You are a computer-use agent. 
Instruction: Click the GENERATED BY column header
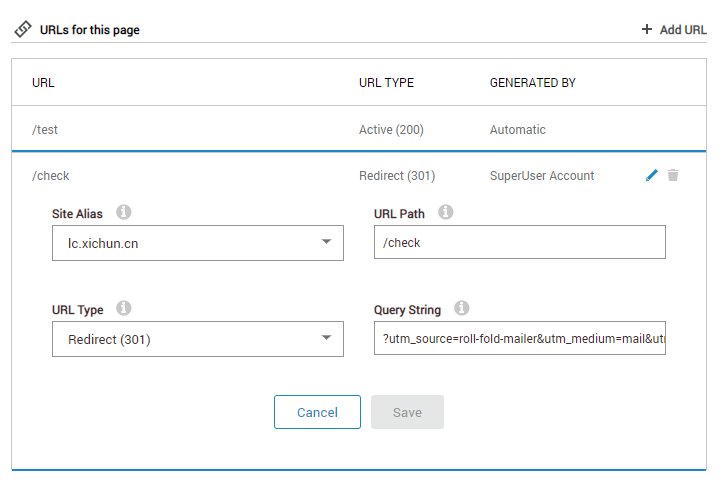(533, 82)
